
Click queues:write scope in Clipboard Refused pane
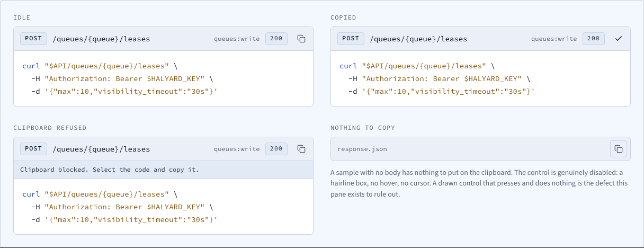237,149
